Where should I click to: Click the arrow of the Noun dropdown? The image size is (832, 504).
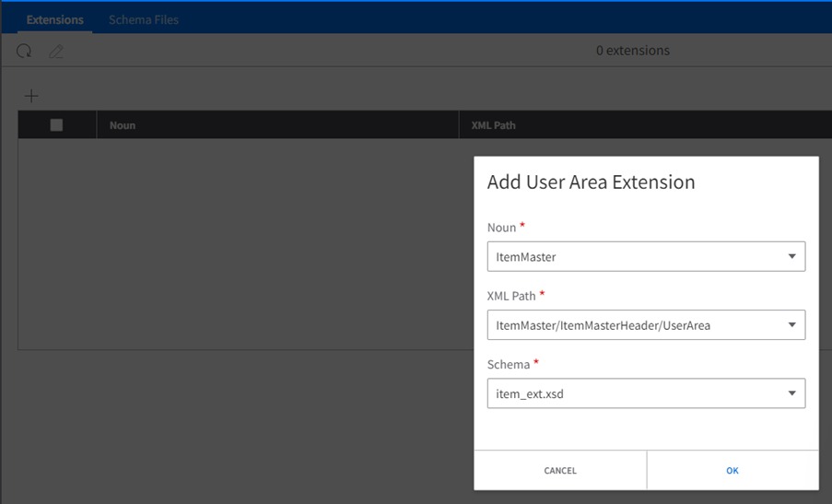(x=792, y=257)
